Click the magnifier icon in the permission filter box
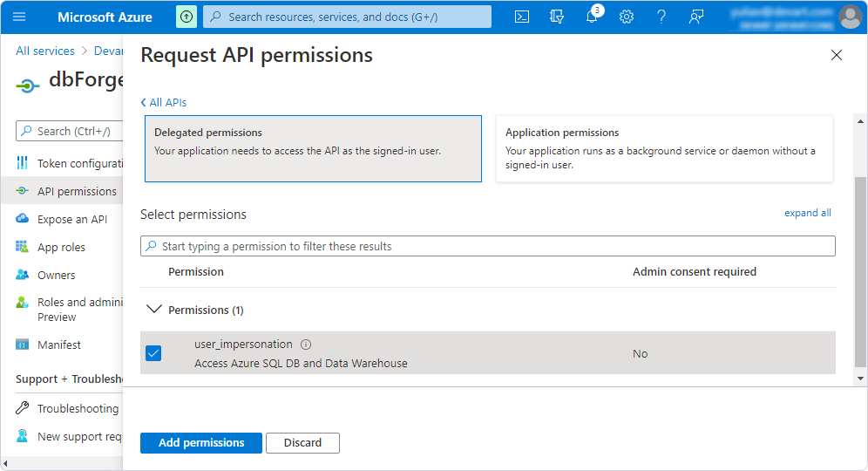Viewport: 868px width, 471px height. [x=151, y=246]
